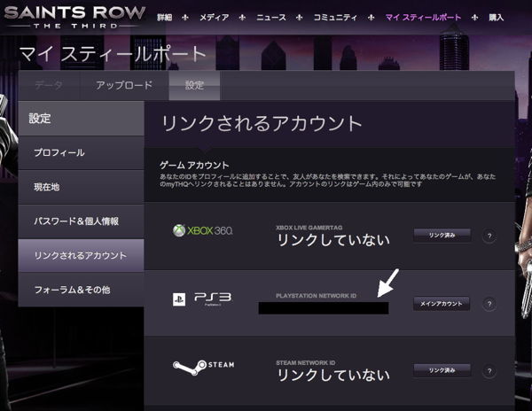Viewport: 532px width, 411px height.
Task: Switch to the アップロード tab
Action: (x=124, y=85)
